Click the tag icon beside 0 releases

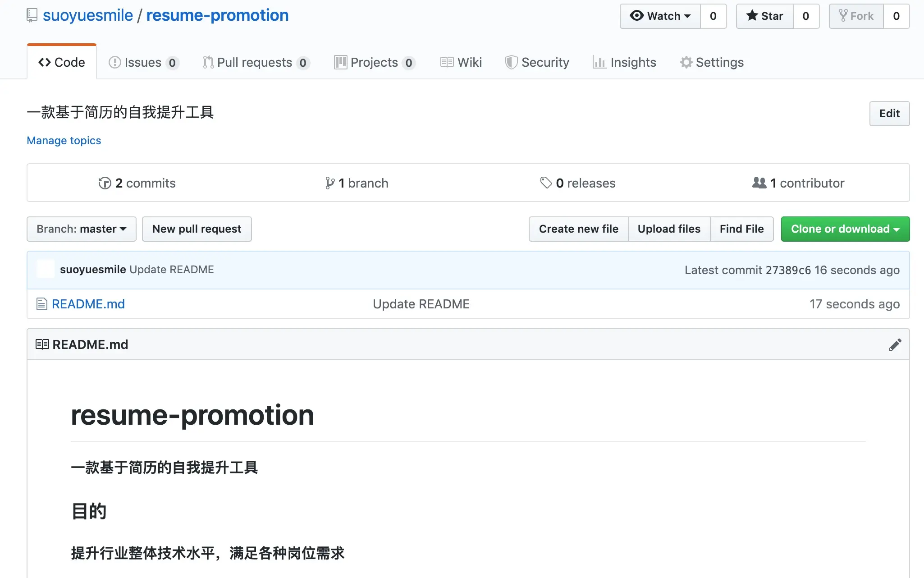(x=546, y=183)
